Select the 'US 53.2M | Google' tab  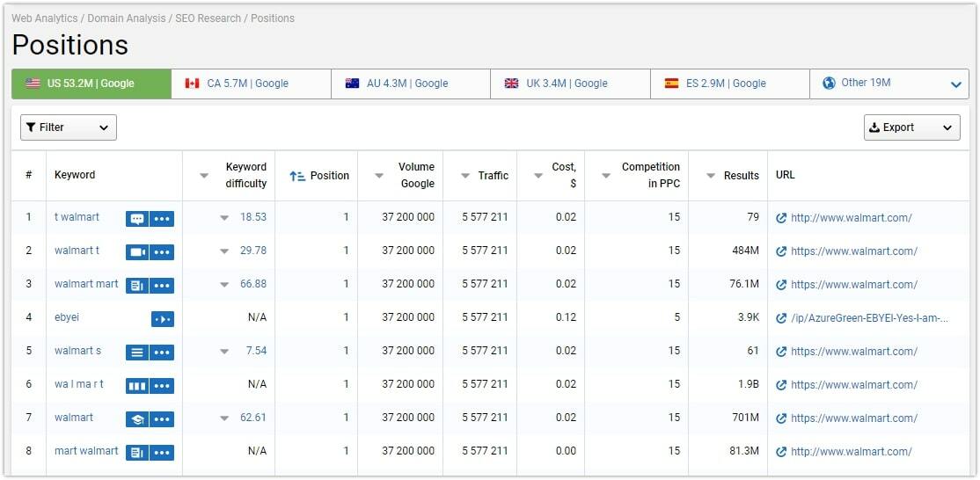91,84
